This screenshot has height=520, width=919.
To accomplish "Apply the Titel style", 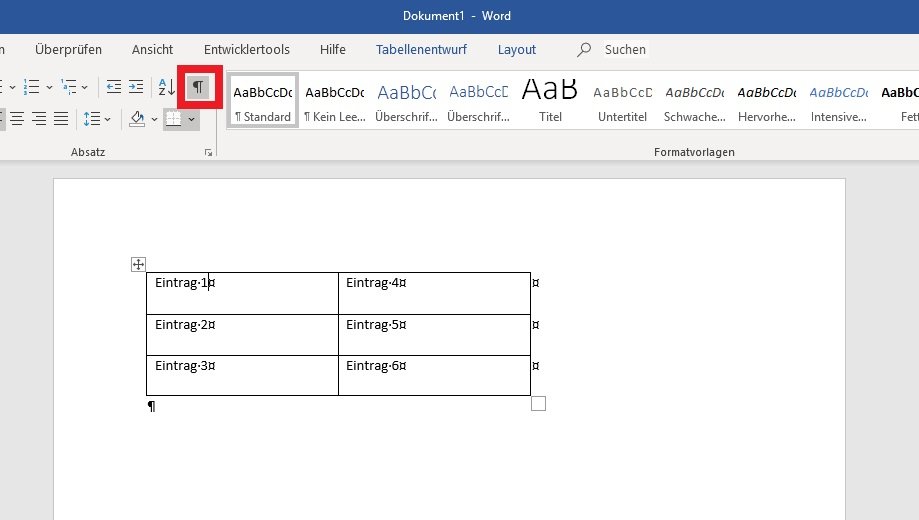I will (x=550, y=100).
